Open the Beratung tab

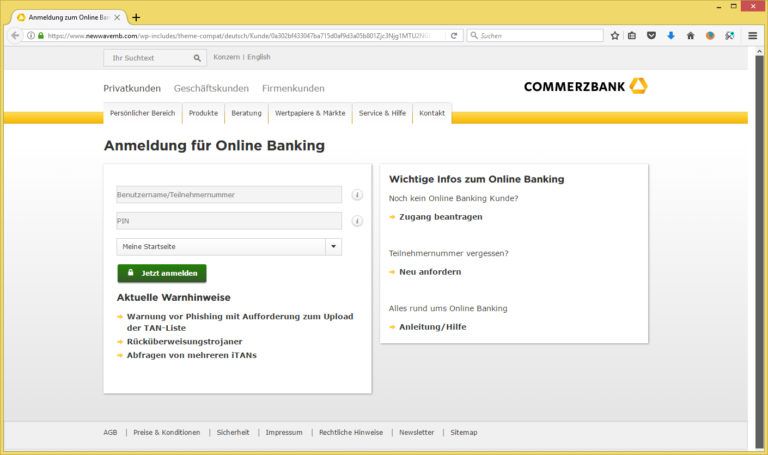click(246, 113)
